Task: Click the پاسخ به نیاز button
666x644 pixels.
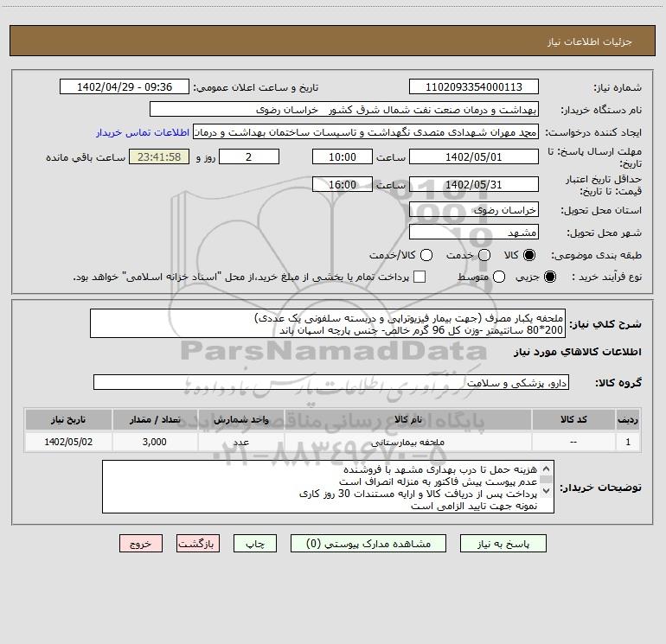Action: click(x=503, y=544)
